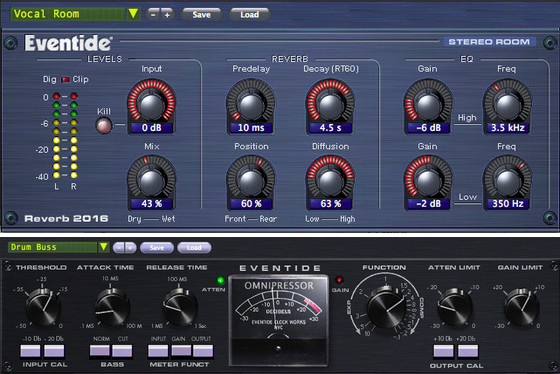
Task: Set Bass switch to CUT
Action: point(122,351)
